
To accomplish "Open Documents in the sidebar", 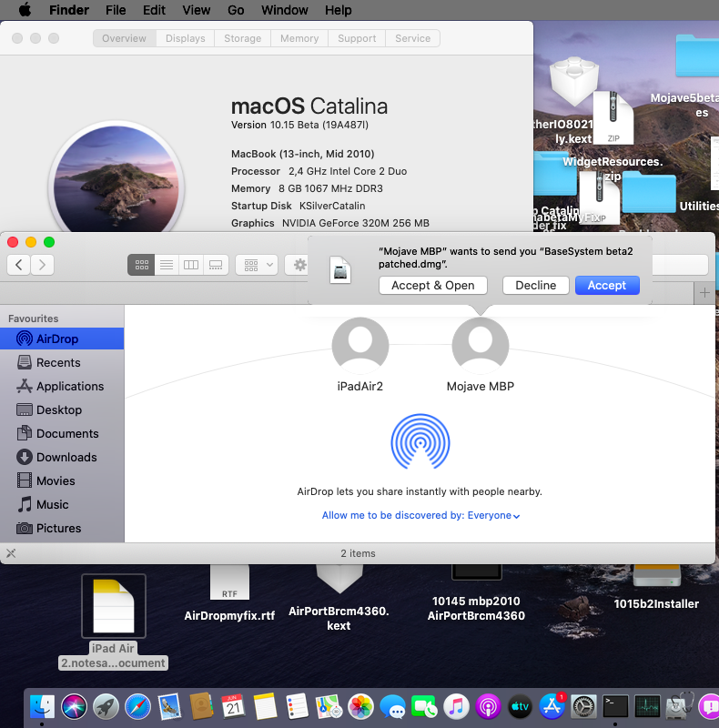I will (x=62, y=433).
